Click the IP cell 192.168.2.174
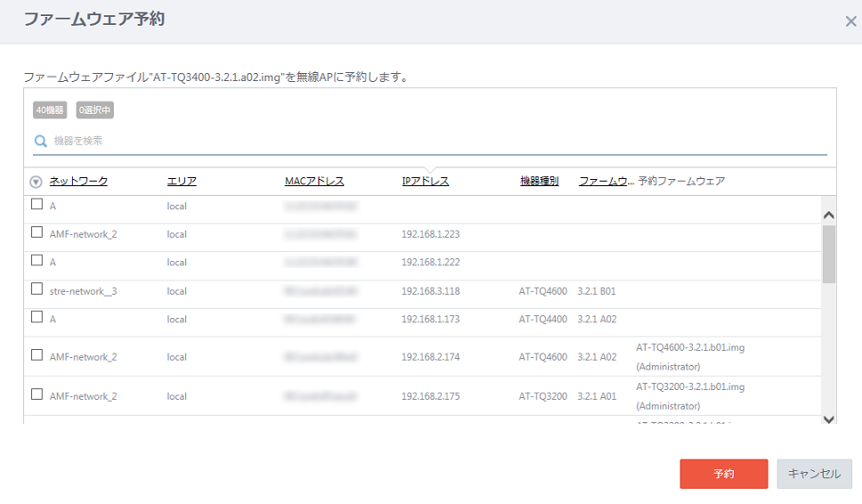Image resolution: width=862 pixels, height=504 pixels. (430, 357)
